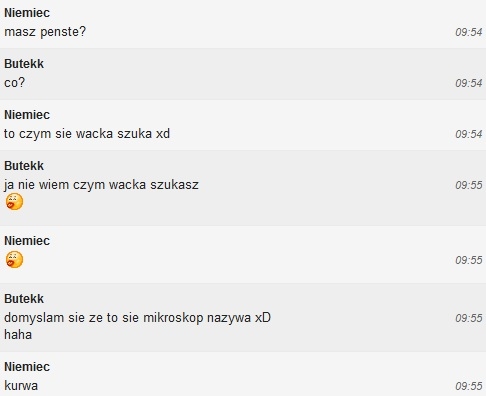Click the 09:54 timestamp beside "co?"

469,83
